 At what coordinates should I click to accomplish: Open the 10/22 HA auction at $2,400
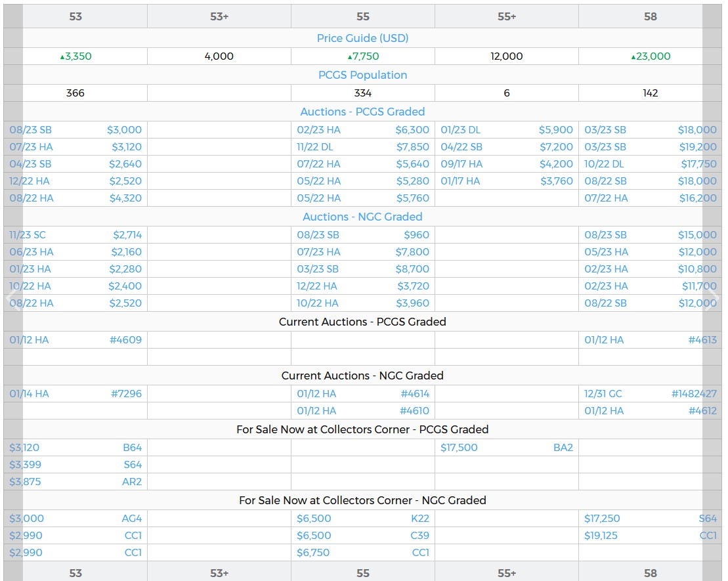tap(75, 286)
